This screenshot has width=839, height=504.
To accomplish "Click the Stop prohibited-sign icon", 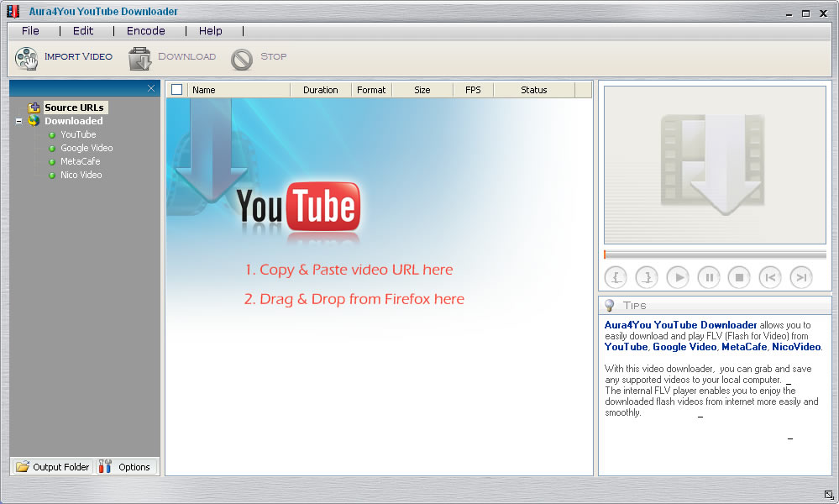I will (x=241, y=59).
